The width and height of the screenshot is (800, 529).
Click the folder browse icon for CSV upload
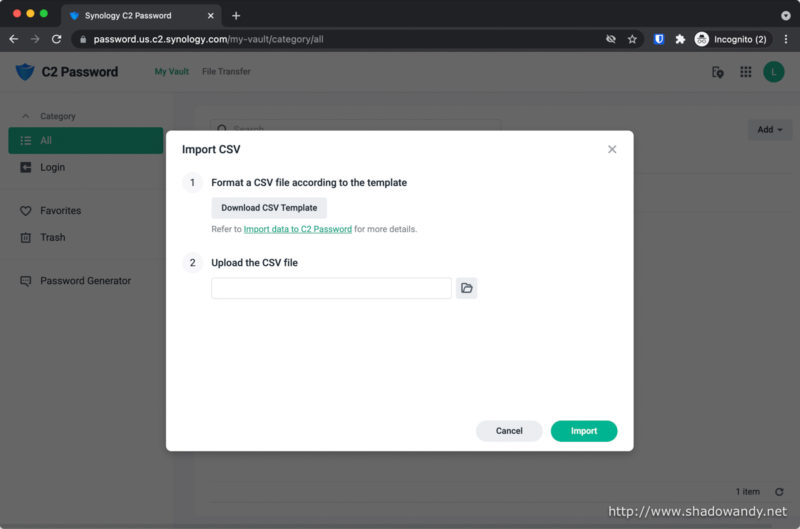(x=466, y=288)
